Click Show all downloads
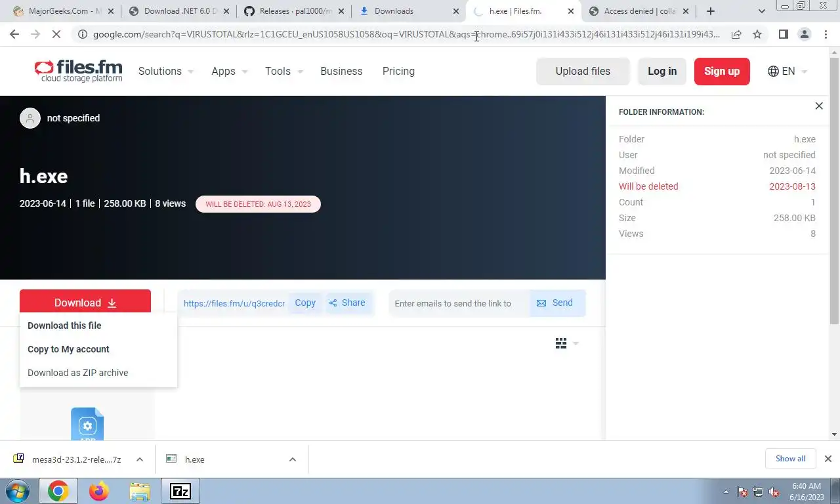Screen dimensions: 840x504 point(790,459)
